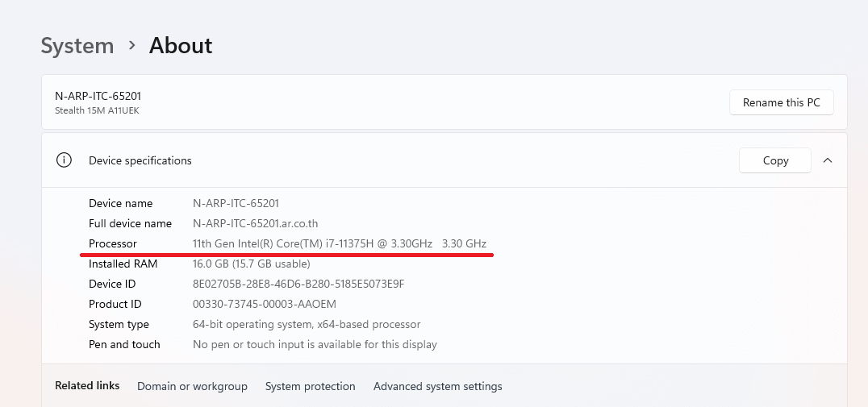
Task: Click the Stealth 15M A11UEK model text
Action: 97,110
